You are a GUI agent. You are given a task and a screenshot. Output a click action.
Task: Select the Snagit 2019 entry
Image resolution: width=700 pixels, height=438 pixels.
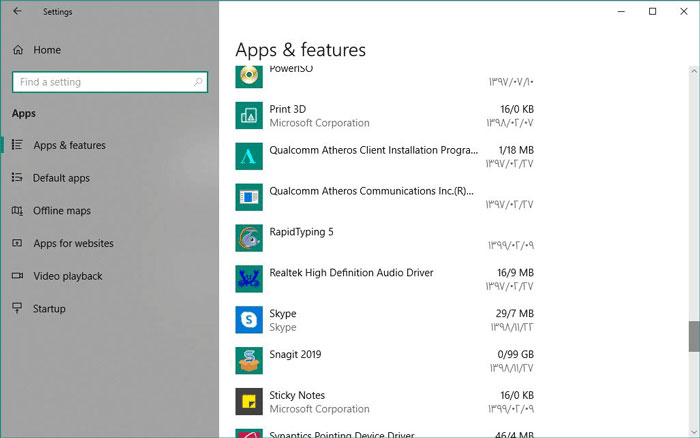pyautogui.click(x=295, y=354)
